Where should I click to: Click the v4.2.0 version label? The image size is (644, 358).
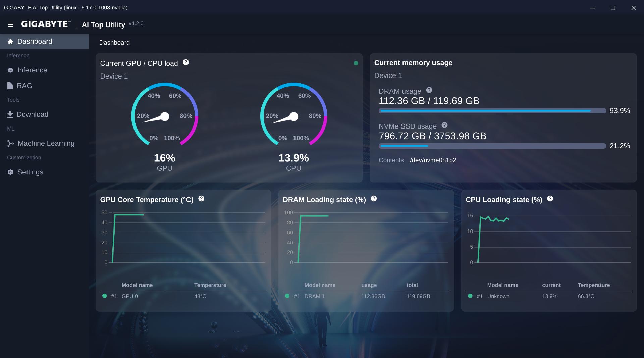tap(136, 24)
